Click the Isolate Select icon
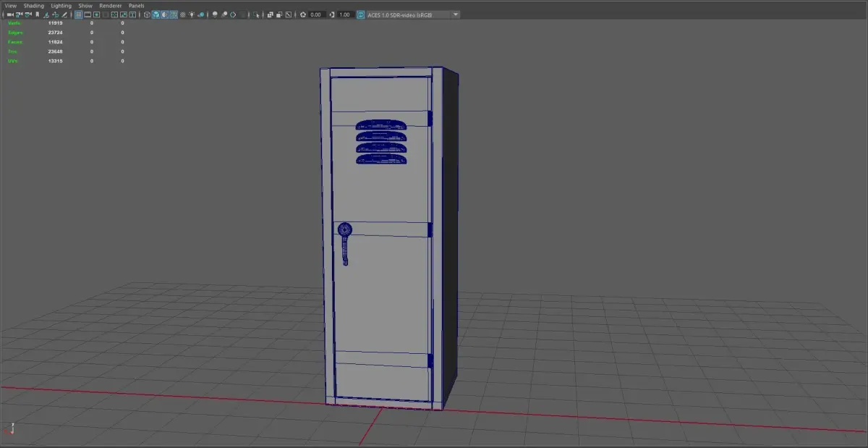Screen dimensions: 868x448 256,14
